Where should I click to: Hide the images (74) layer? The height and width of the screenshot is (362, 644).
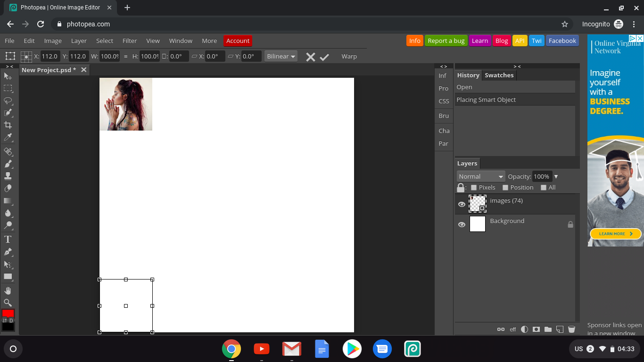[x=462, y=204]
